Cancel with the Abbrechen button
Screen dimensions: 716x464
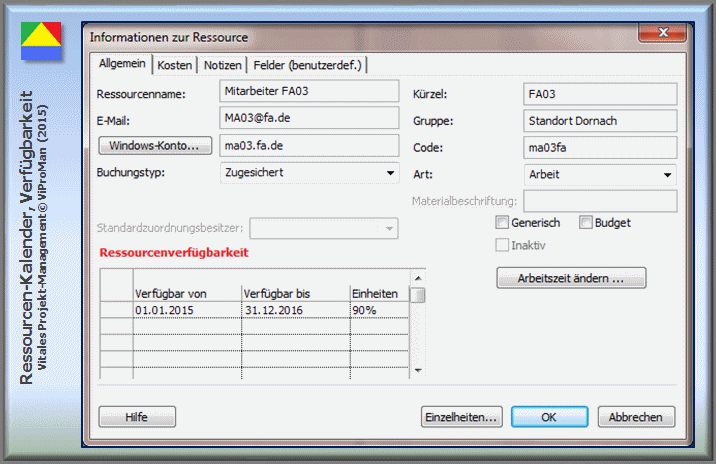(636, 416)
